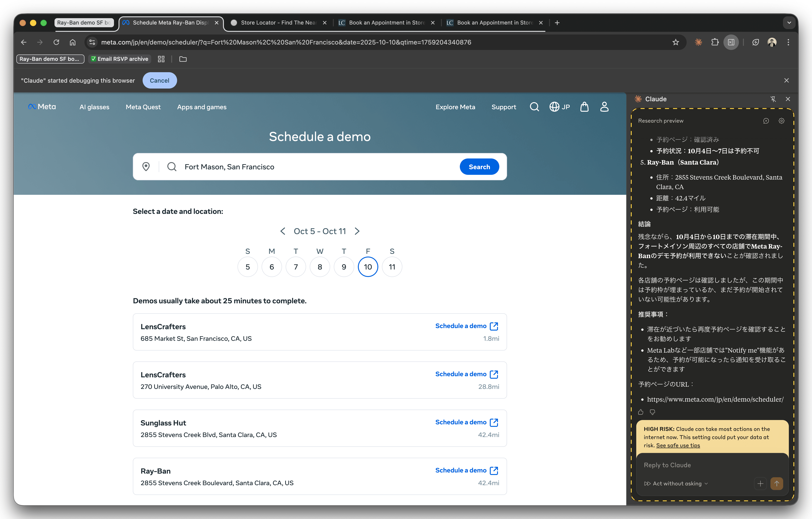Click the location pin icon in the search box

[146, 167]
